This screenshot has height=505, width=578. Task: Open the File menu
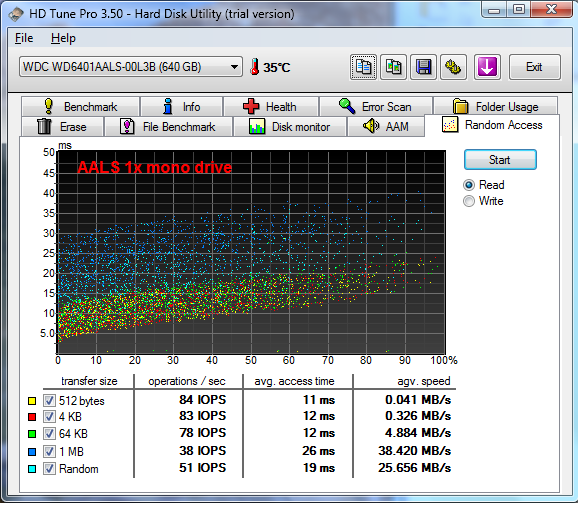pos(24,38)
